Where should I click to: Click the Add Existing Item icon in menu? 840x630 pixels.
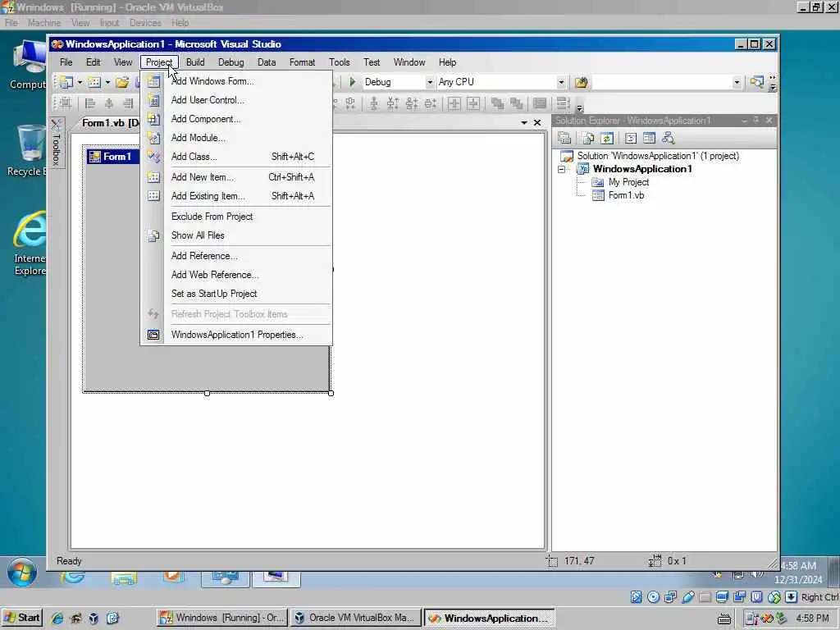[153, 196]
